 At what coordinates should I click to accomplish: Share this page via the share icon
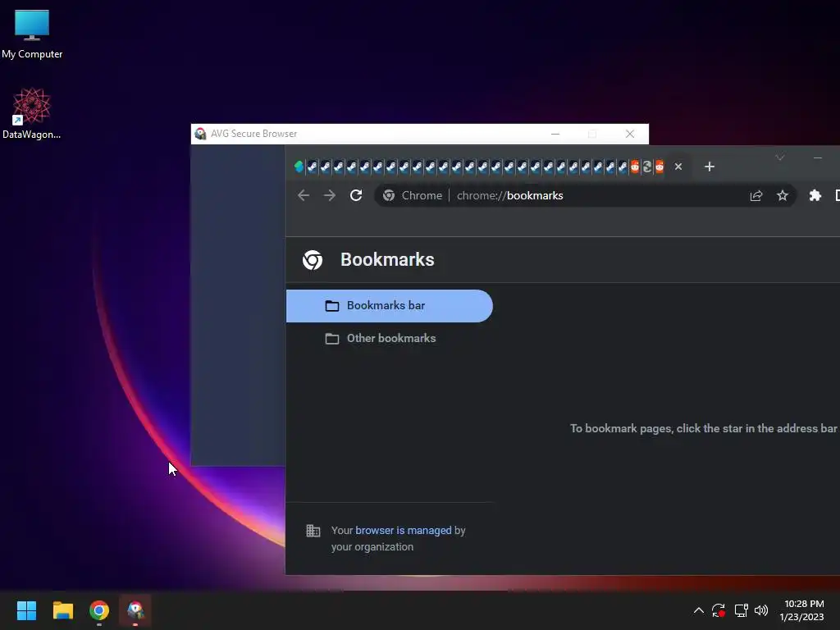756,195
